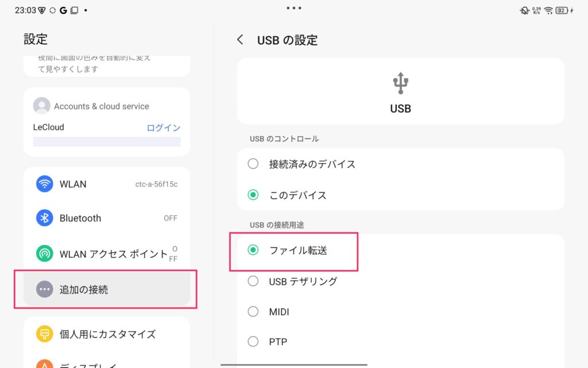Screen dimensions: 588x368
Task: Select the USB テザリング radio button
Action: coord(253,281)
